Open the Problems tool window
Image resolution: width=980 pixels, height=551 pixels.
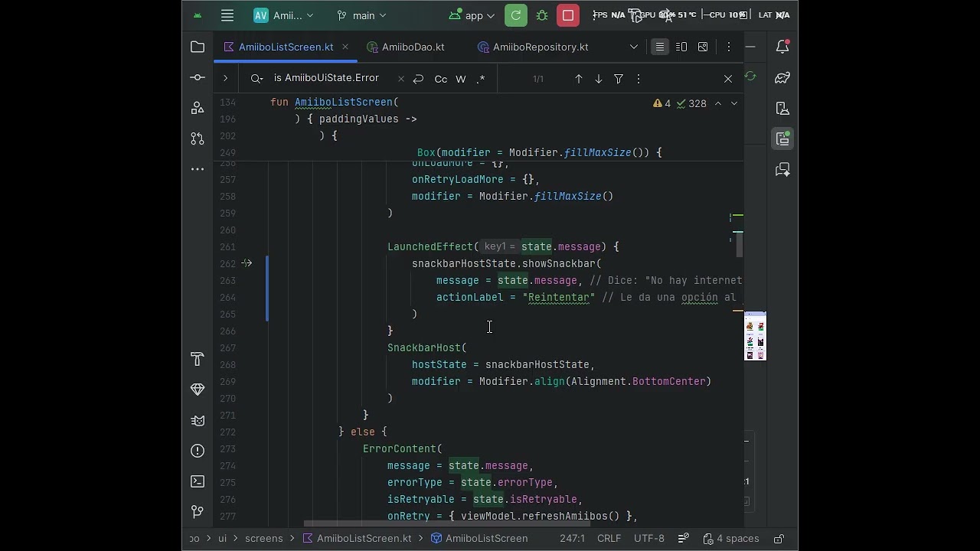coord(198,451)
